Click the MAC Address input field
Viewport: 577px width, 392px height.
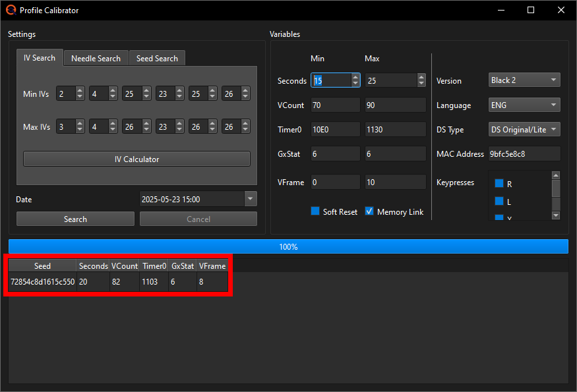[524, 154]
